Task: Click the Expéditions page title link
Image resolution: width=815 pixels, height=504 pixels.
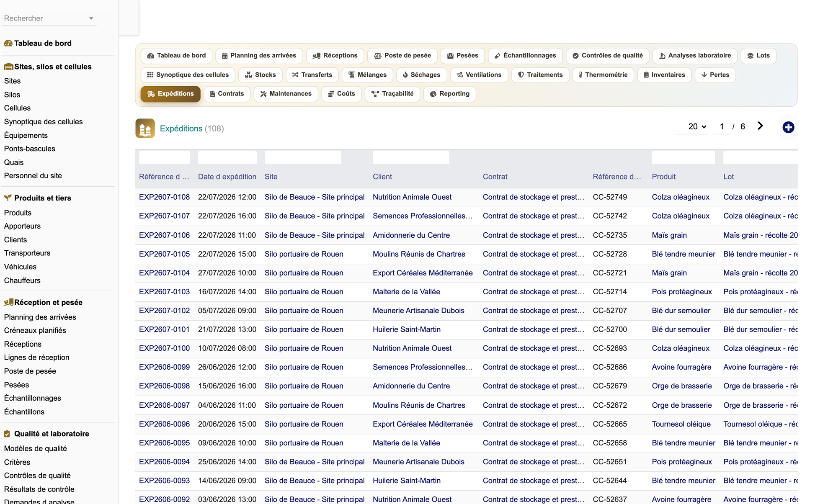Action: pos(181,129)
